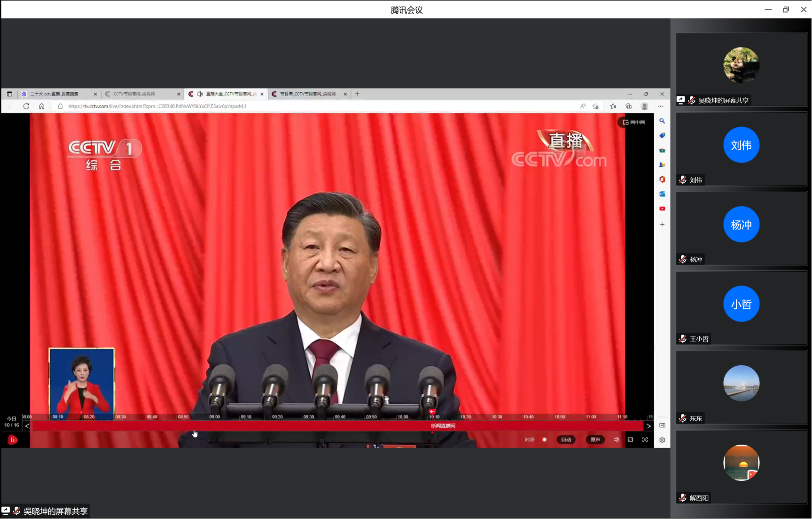Open the read aloud icon

583,106
